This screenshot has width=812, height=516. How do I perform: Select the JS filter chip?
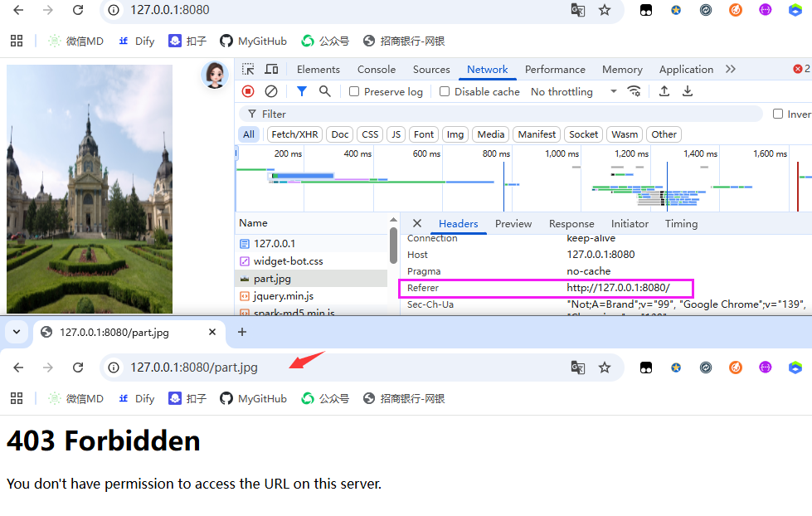[x=396, y=134]
